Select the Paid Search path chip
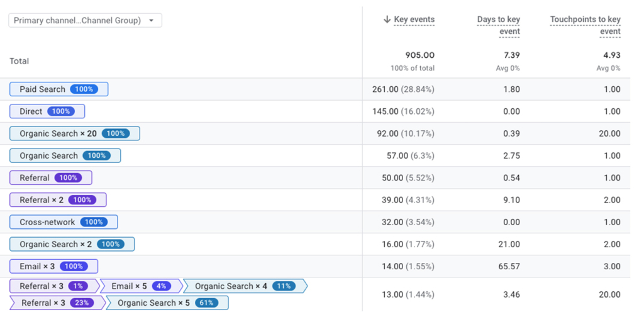 click(58, 89)
